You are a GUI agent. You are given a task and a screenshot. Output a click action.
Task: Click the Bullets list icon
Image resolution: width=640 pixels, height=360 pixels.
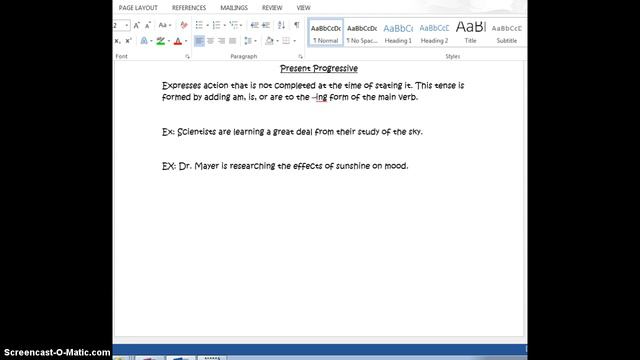coord(199,25)
